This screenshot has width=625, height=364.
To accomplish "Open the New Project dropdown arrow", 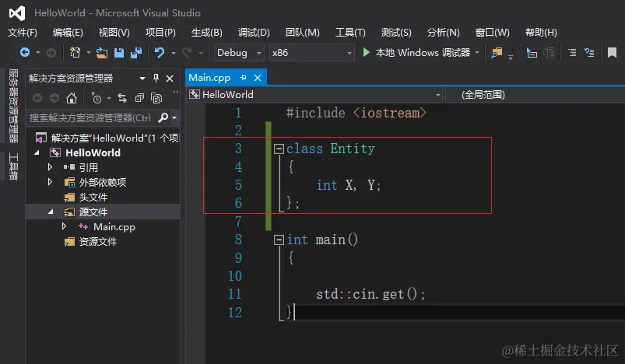I will pos(88,53).
